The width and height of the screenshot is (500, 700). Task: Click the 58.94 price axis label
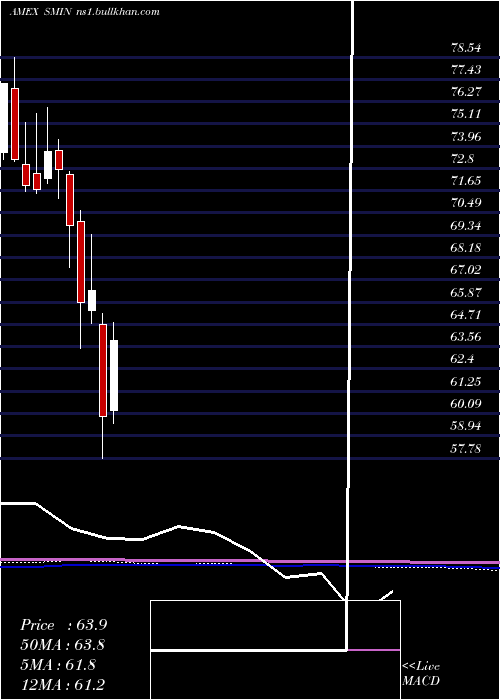(466, 426)
